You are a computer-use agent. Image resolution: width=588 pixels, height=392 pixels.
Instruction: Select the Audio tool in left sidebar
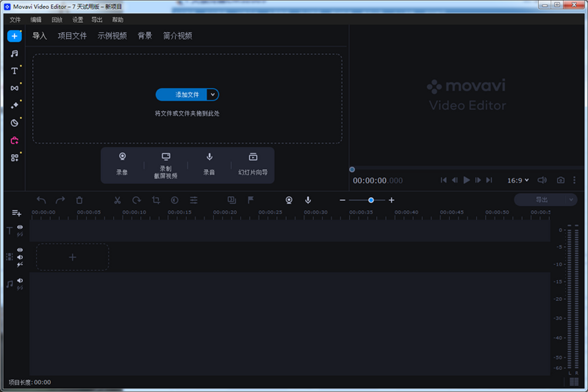[x=14, y=53]
